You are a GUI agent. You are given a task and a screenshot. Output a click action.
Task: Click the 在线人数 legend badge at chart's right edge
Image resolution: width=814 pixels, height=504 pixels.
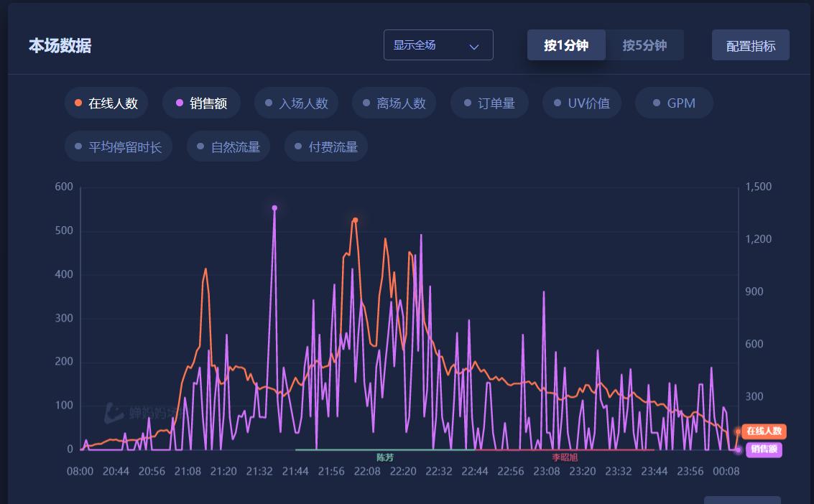[x=764, y=431]
